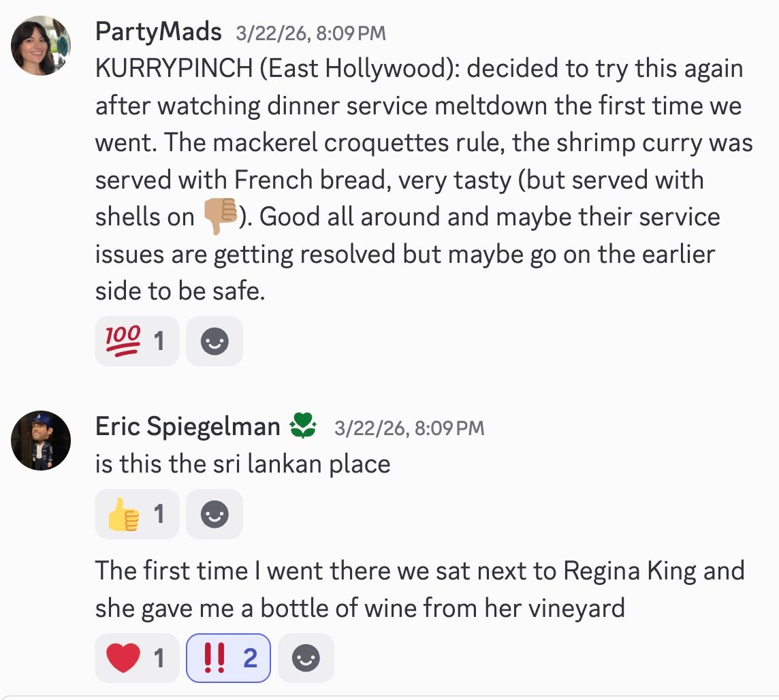Click the PartyMads username
Screen dimensions: 779x700
click(159, 32)
